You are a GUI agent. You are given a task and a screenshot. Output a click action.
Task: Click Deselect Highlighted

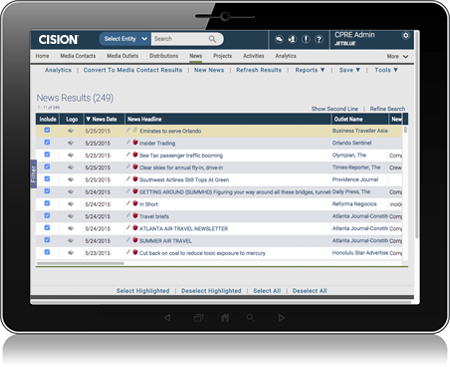tap(211, 291)
